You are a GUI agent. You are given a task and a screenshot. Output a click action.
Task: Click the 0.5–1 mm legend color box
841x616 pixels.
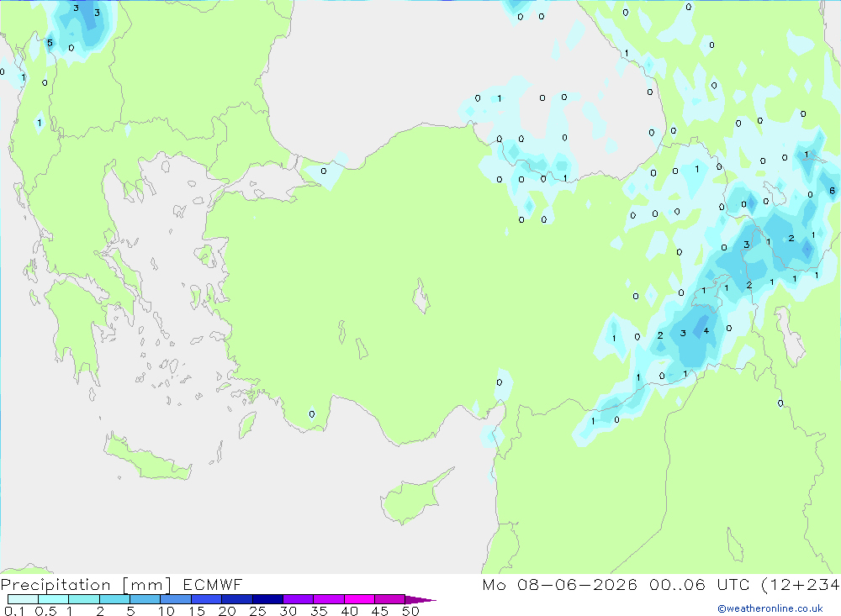click(53, 599)
